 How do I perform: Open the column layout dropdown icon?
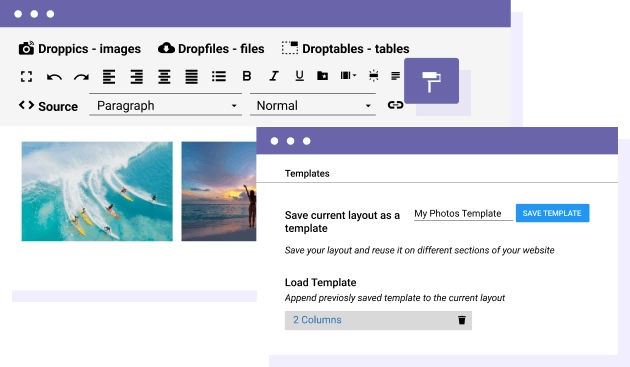tap(348, 76)
